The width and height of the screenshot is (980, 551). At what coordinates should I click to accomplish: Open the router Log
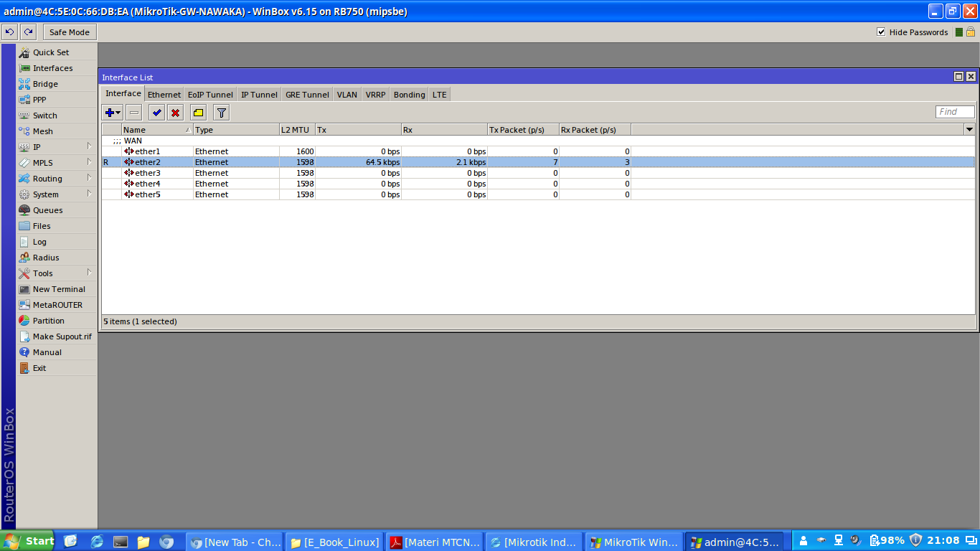pos(56,242)
